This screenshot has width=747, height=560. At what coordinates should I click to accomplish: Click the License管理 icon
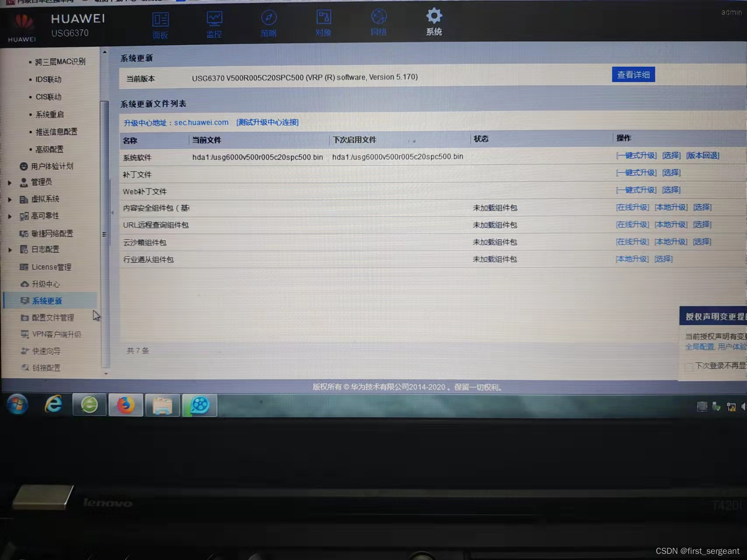24,267
